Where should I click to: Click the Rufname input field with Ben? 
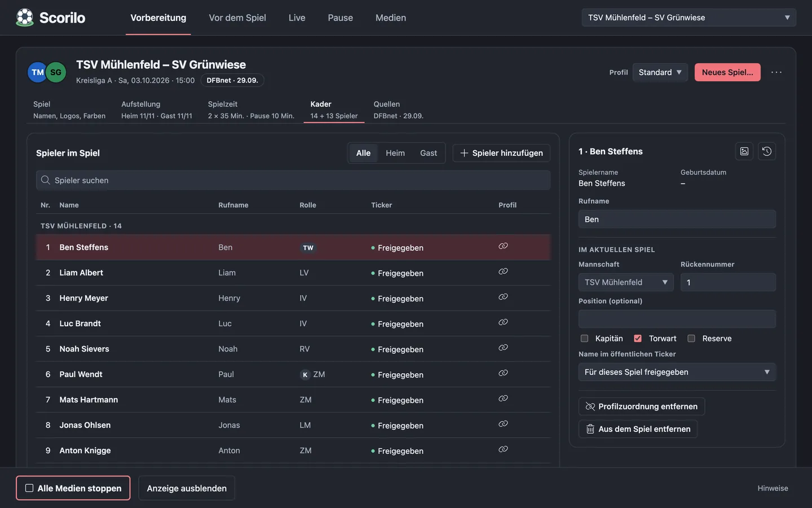coord(677,219)
